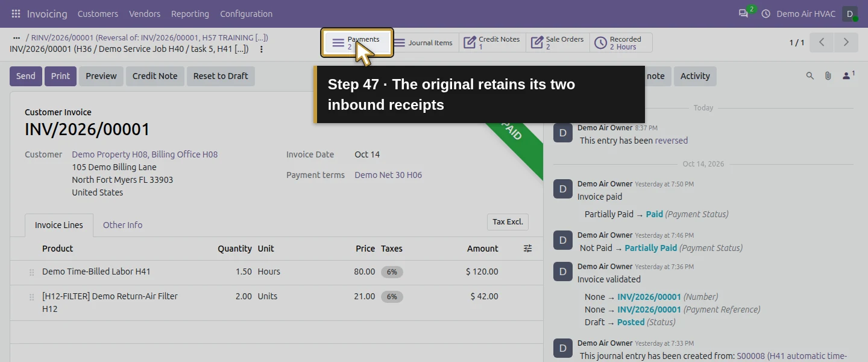
Task: Switch company Demo Air HVAC
Action: click(x=806, y=13)
